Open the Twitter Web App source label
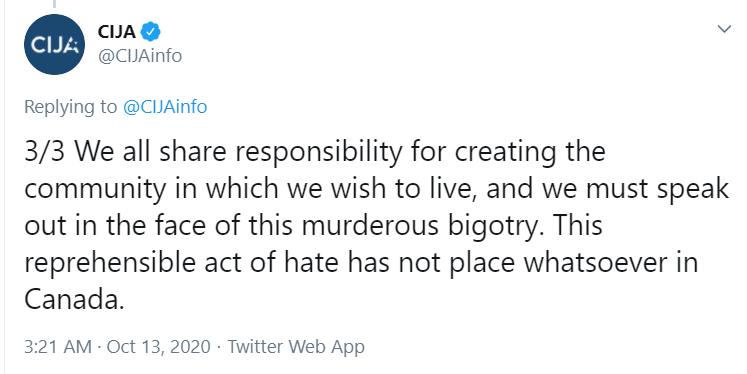The width and height of the screenshot is (747, 374). pyautogui.click(x=296, y=346)
